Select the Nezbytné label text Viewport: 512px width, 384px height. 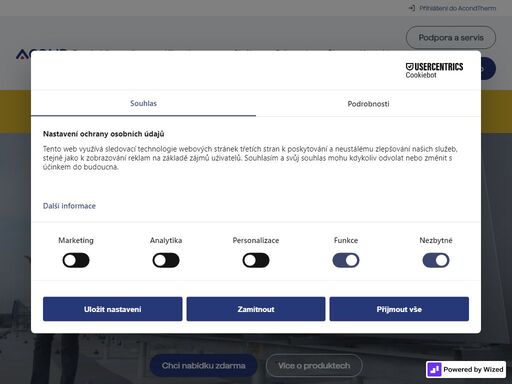pos(436,240)
